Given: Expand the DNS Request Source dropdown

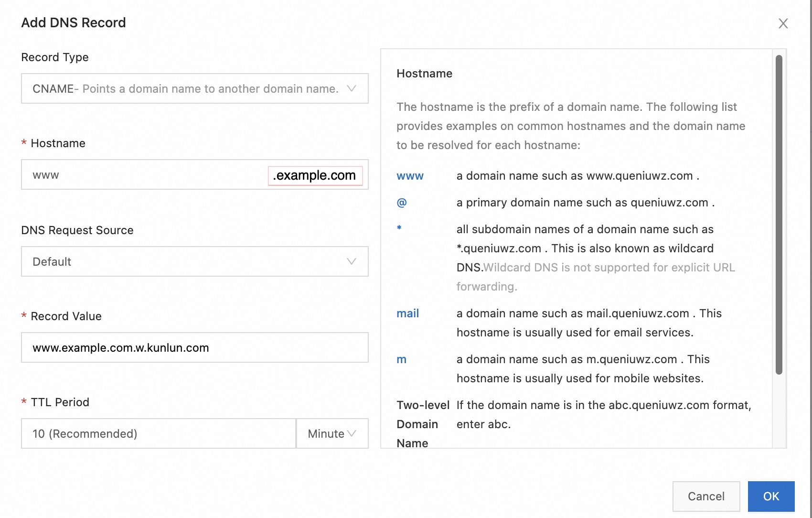Looking at the screenshot, I should [185, 262].
